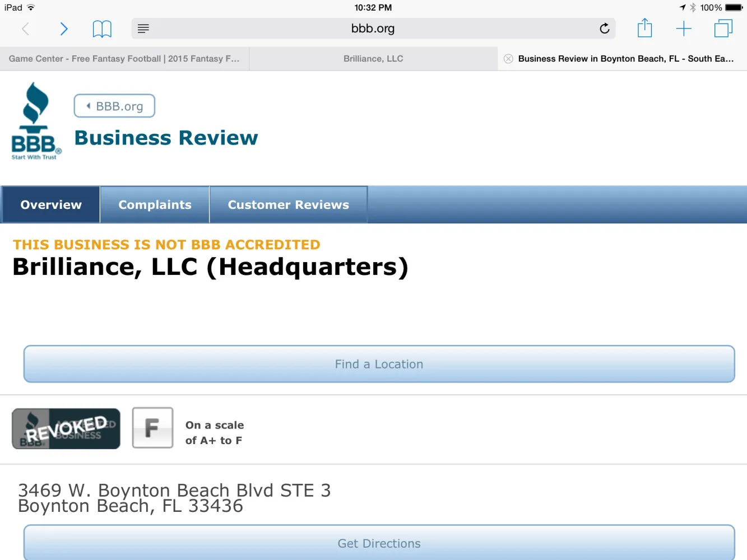Click the Revoked accreditation badge
This screenshot has width=747, height=560.
pyautogui.click(x=66, y=429)
